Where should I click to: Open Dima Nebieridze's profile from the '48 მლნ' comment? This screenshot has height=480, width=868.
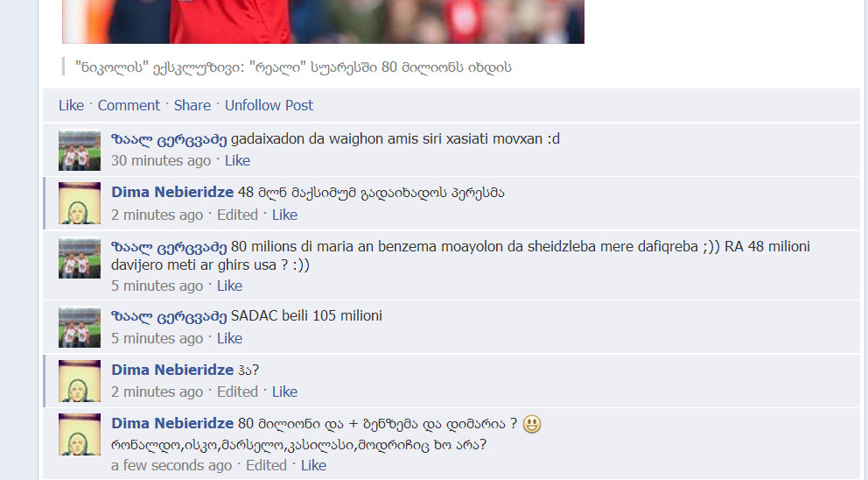[x=172, y=193]
